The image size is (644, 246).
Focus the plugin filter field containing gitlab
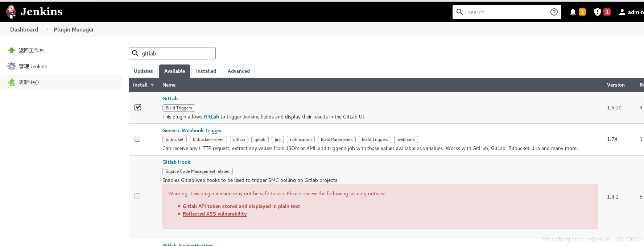pyautogui.click(x=172, y=53)
